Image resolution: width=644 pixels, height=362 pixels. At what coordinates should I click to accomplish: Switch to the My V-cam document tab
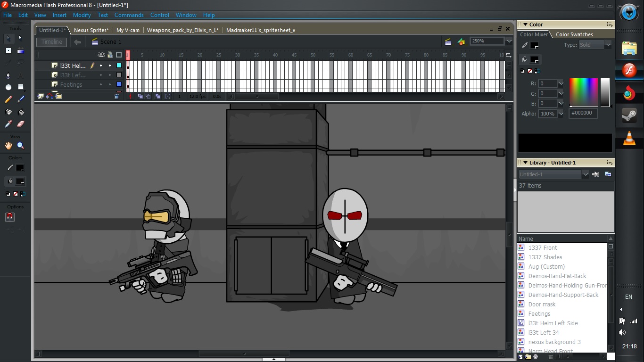(128, 30)
